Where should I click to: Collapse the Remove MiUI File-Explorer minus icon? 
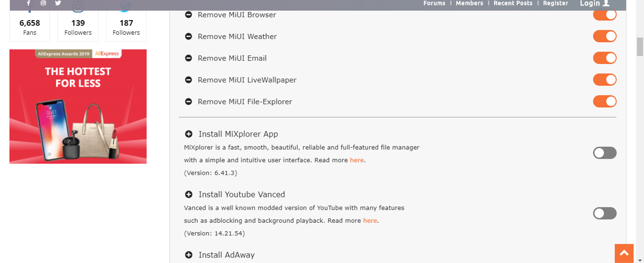189,102
